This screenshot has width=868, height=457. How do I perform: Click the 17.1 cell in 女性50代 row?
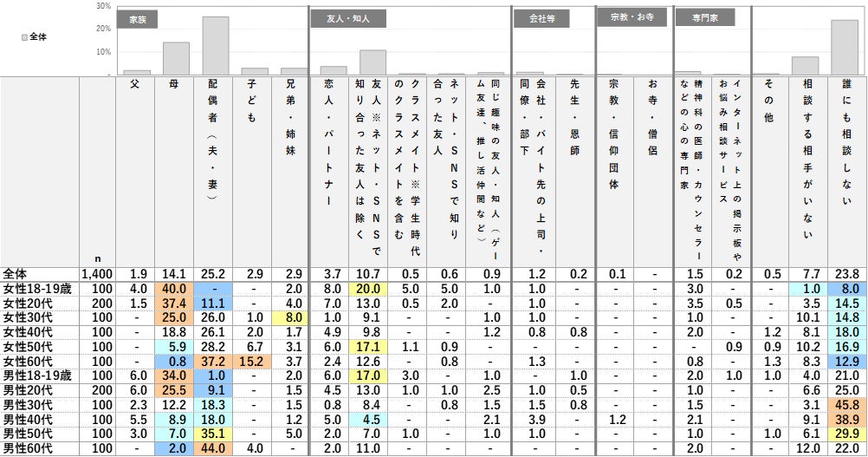click(x=368, y=347)
